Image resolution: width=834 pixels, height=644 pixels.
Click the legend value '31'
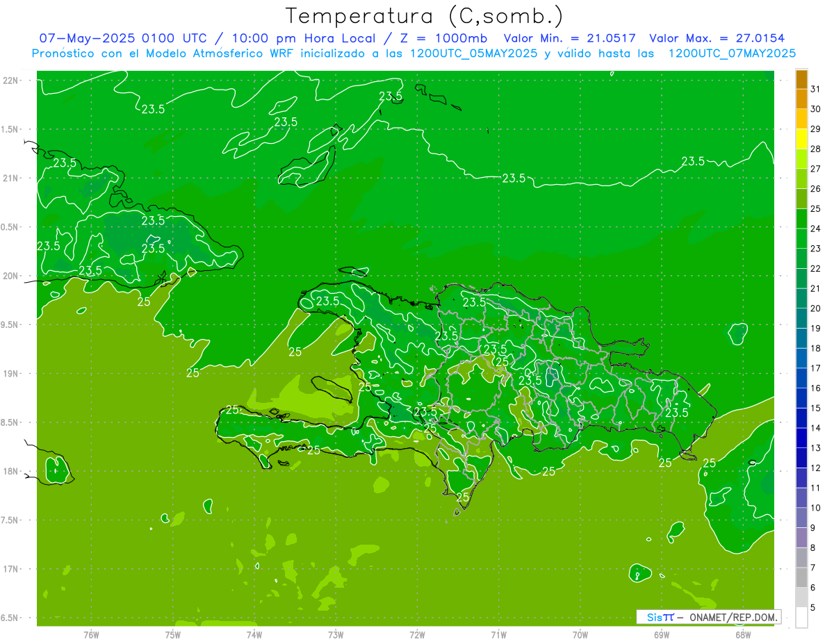815,89
